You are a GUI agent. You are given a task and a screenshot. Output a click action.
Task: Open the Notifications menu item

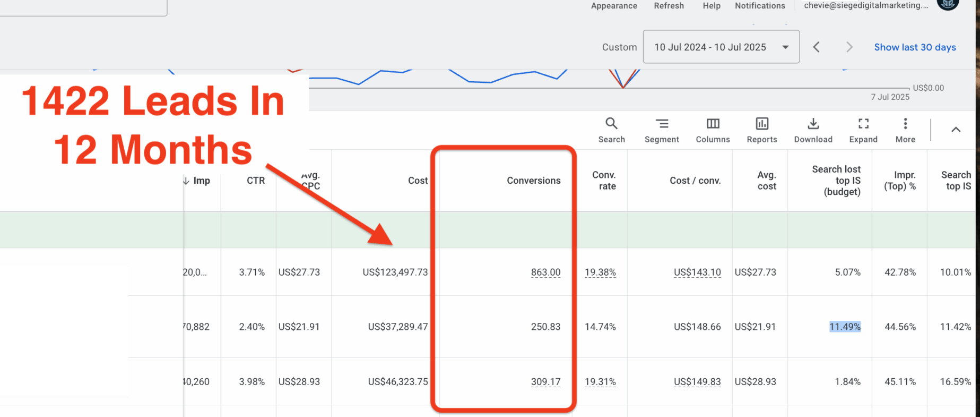(x=760, y=6)
